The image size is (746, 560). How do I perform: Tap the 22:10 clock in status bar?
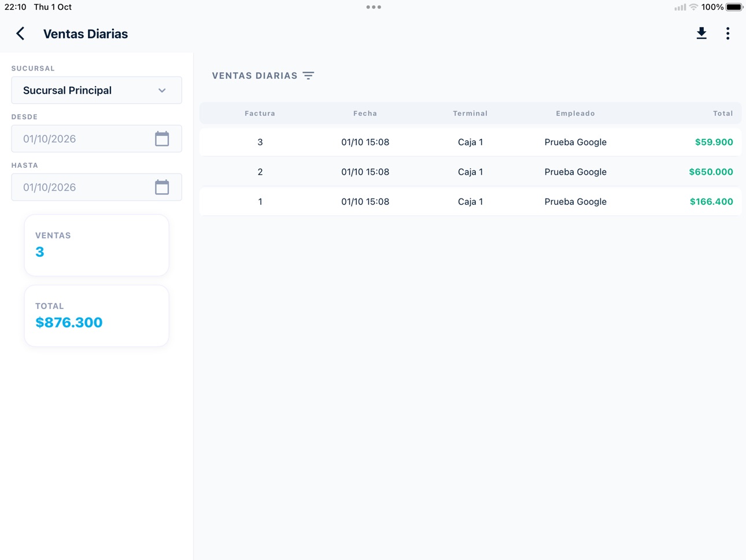click(15, 7)
